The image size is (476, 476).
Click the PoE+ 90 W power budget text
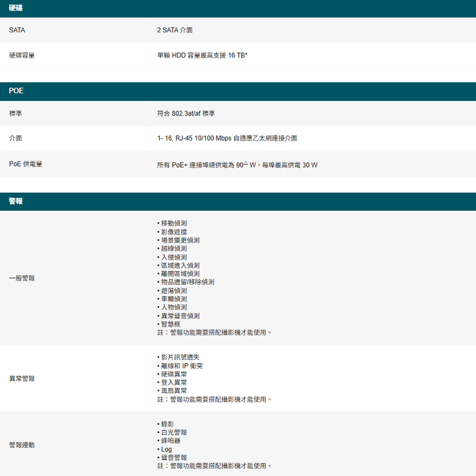pyautogui.click(x=237, y=165)
